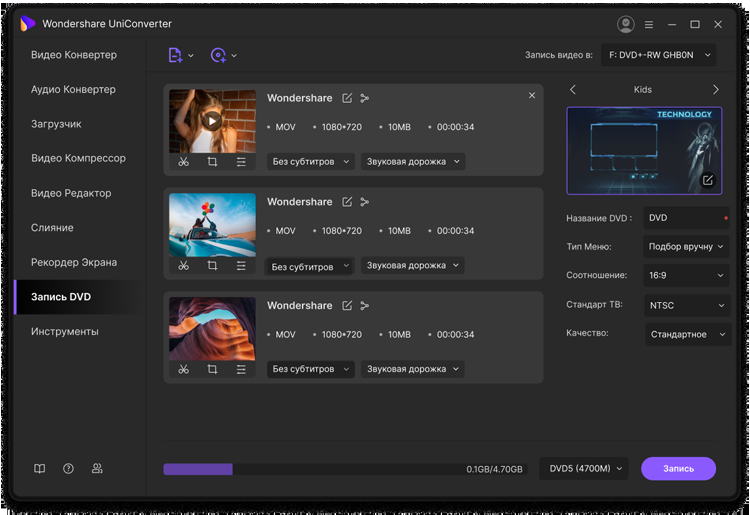Remove the first video from list
Viewport: 750px width, 515px height.
pos(532,96)
